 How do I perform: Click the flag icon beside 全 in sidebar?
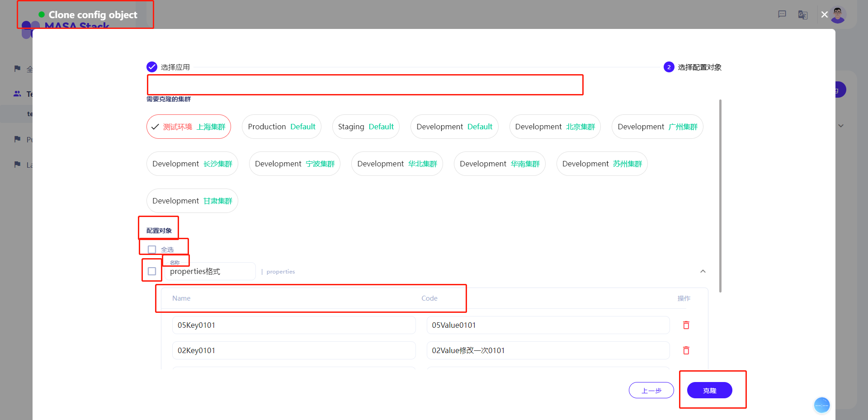(x=18, y=68)
